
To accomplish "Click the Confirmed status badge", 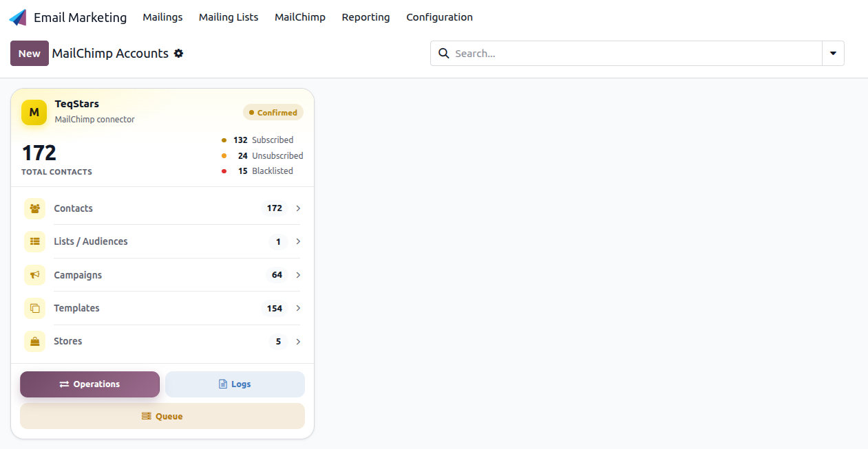I will pyautogui.click(x=273, y=113).
